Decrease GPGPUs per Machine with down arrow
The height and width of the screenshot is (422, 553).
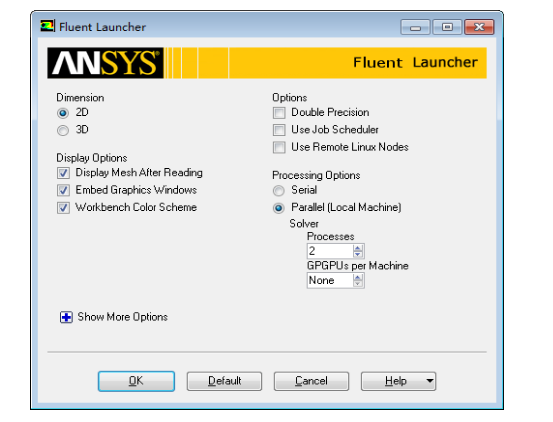pyautogui.click(x=358, y=283)
